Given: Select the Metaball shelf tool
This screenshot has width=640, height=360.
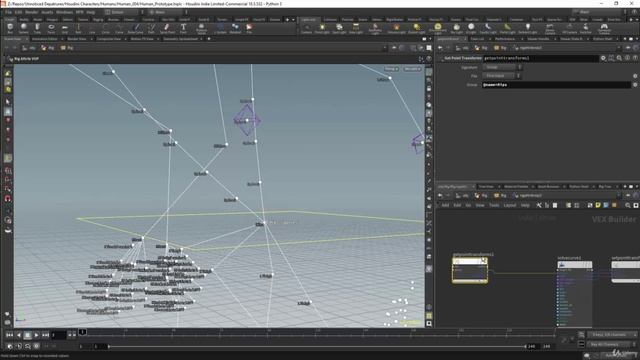Looking at the screenshot, I should pyautogui.click(x=235, y=28).
